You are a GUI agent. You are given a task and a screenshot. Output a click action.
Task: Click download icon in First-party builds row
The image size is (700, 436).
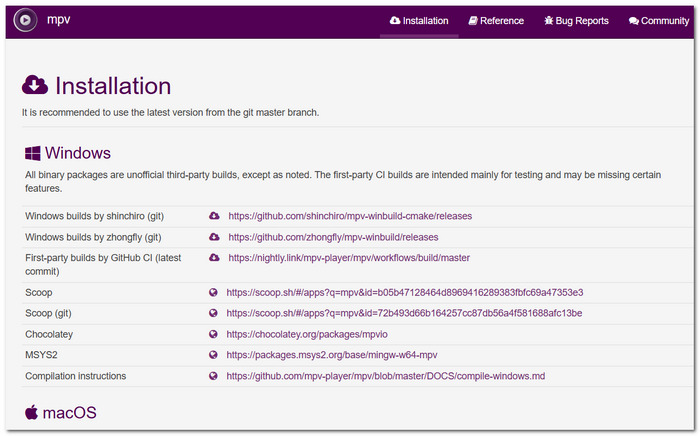point(214,257)
